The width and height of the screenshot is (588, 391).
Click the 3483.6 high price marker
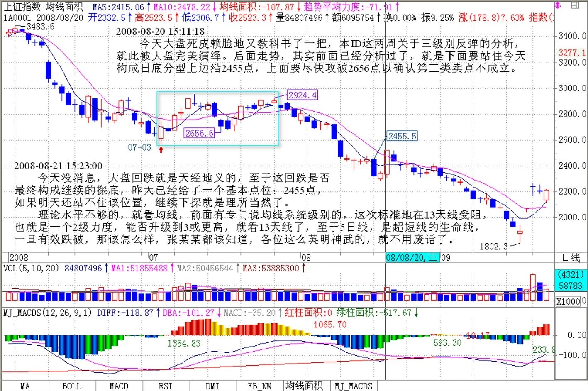40,27
